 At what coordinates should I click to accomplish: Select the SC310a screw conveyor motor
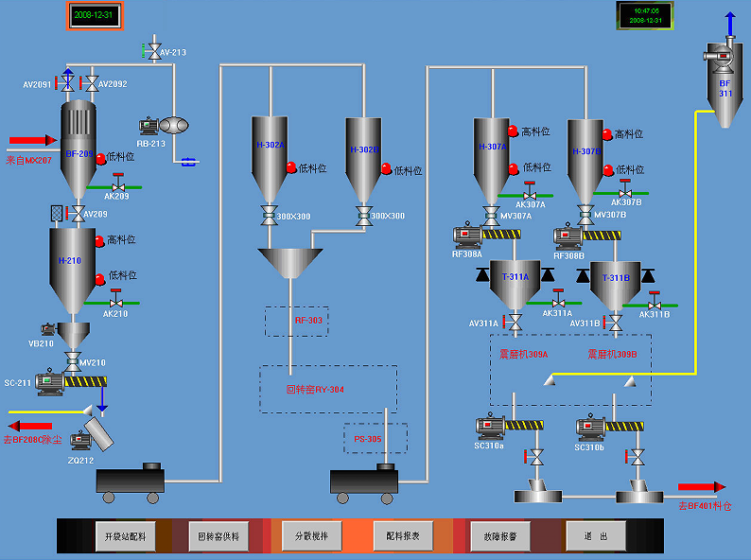coord(490,427)
